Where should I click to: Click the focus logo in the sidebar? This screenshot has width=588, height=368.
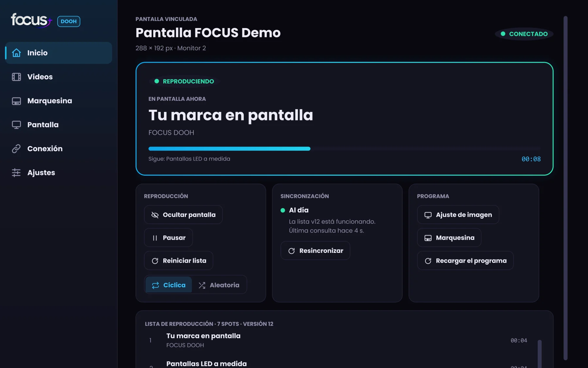(x=31, y=20)
